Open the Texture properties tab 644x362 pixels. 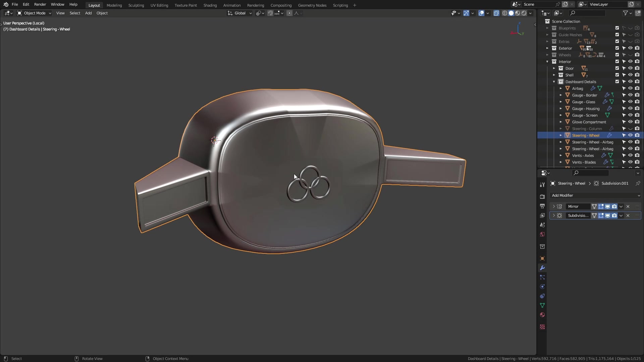pyautogui.click(x=542, y=327)
